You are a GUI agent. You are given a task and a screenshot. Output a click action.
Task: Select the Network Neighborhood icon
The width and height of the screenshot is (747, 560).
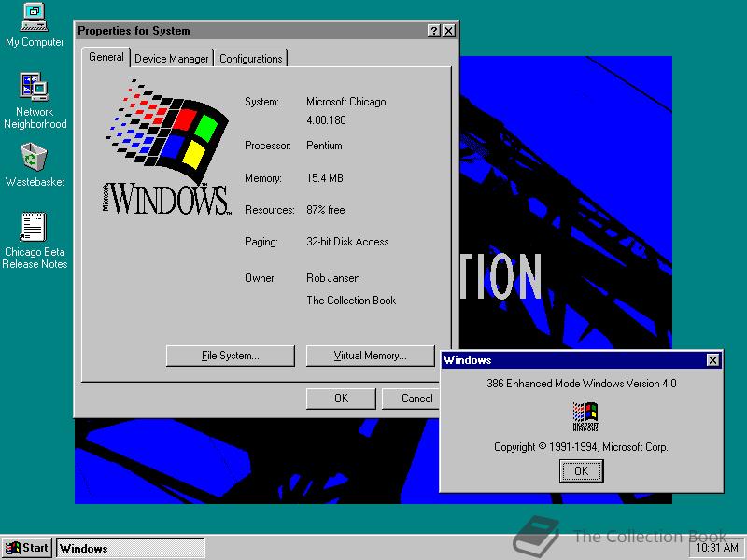35,101
